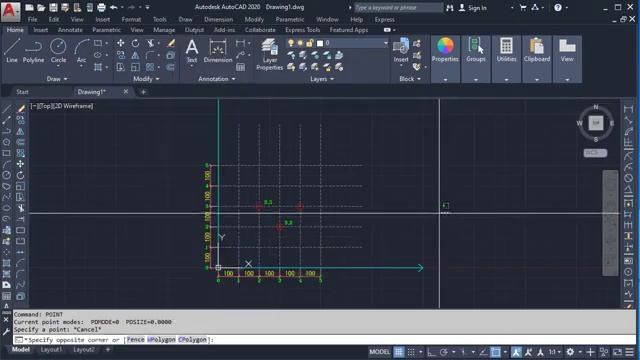The image size is (640, 360).
Task: Click the Move tool in Modify panel
Action: pos(120,43)
